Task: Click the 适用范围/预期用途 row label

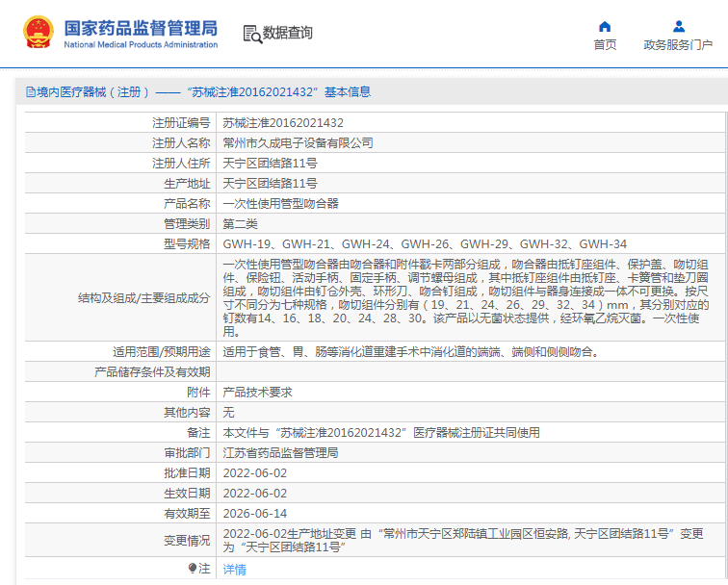Action: pos(162,351)
